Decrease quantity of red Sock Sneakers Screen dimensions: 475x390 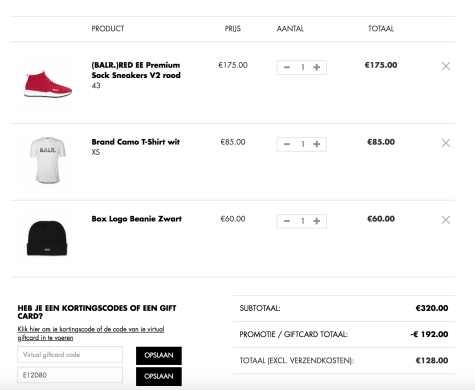click(x=287, y=67)
